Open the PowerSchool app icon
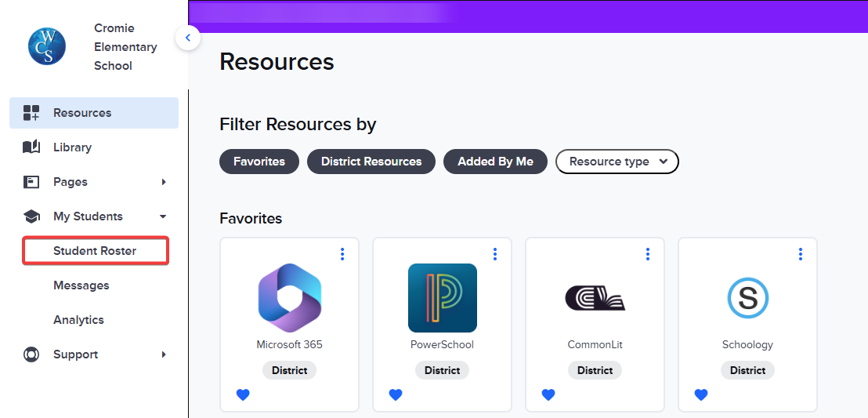Screen dimensions: 868x418 [443, 298]
